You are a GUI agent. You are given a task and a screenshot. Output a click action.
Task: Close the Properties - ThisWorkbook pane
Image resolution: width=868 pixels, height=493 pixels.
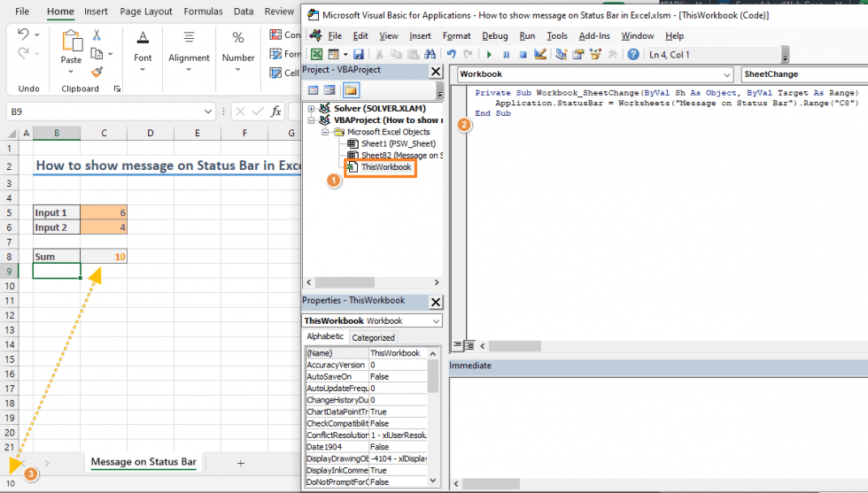436,302
